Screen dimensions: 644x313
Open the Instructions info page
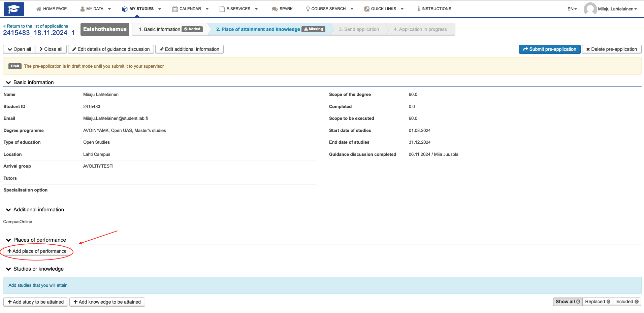point(434,9)
